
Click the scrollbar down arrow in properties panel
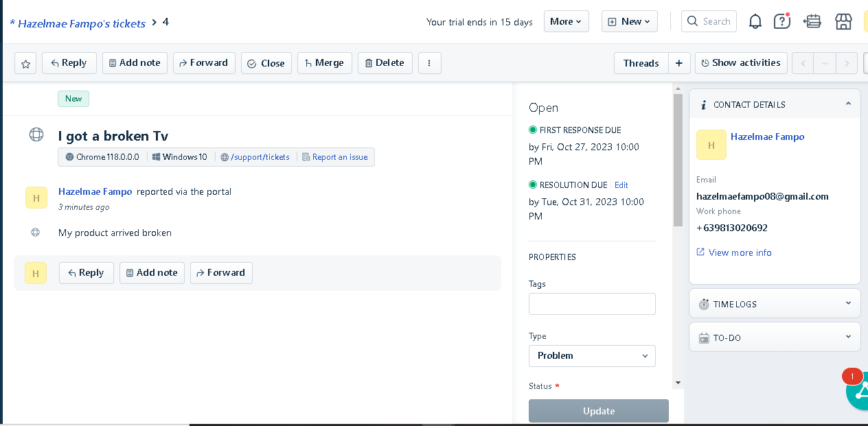[678, 383]
